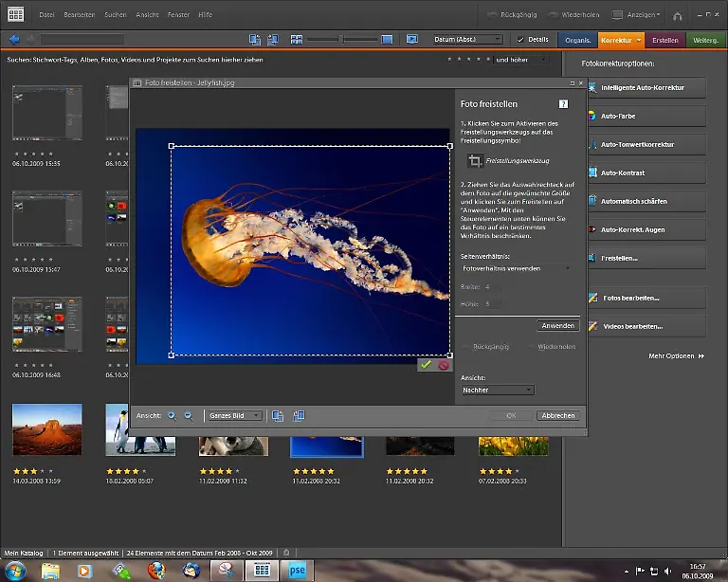728x582 pixels.
Task: Open the 'Datum (Abst.)' sort dropdown
Action: tap(470, 39)
